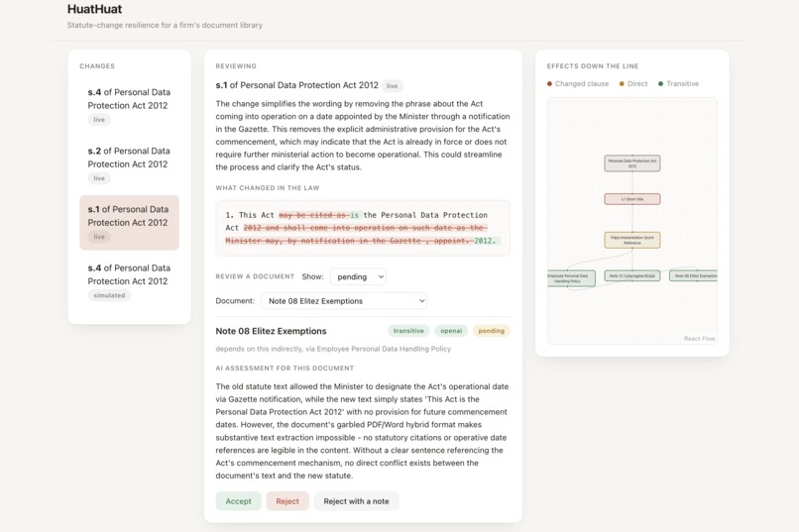This screenshot has height=532, width=799.
Task: Click the Changes panel heading
Action: (x=97, y=66)
